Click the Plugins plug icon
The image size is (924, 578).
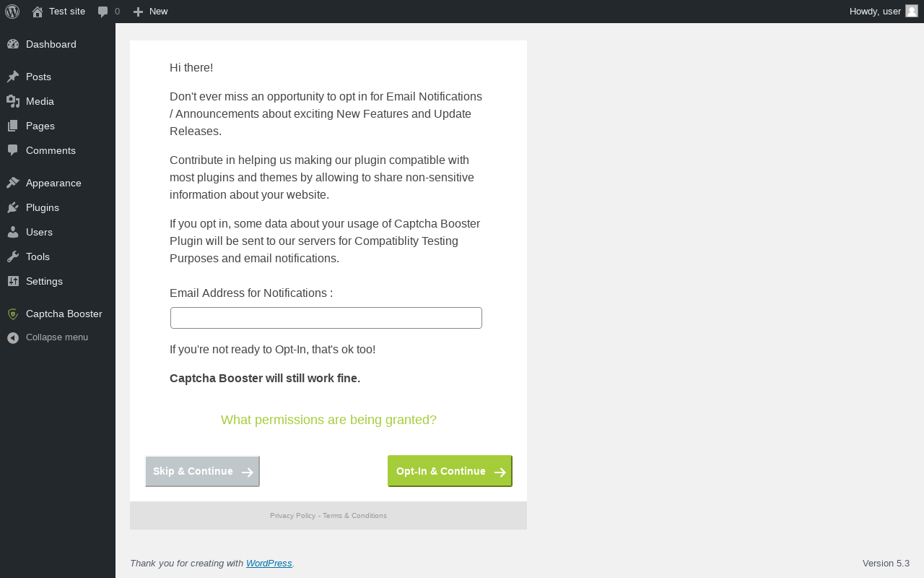[13, 207]
